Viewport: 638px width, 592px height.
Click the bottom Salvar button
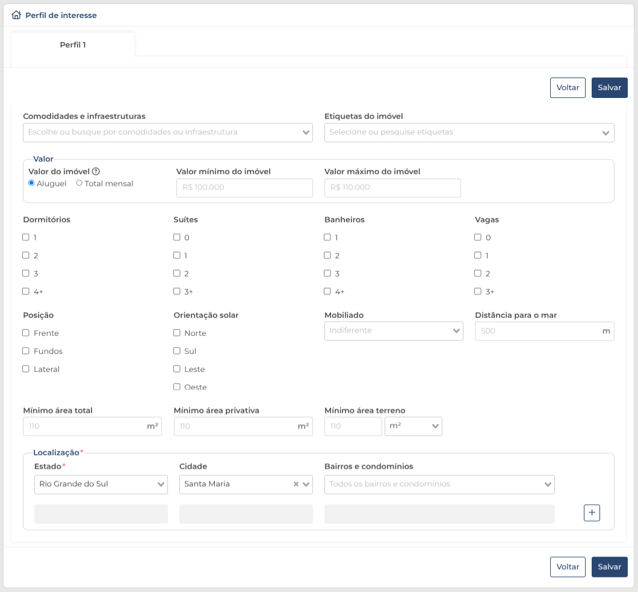tap(609, 567)
